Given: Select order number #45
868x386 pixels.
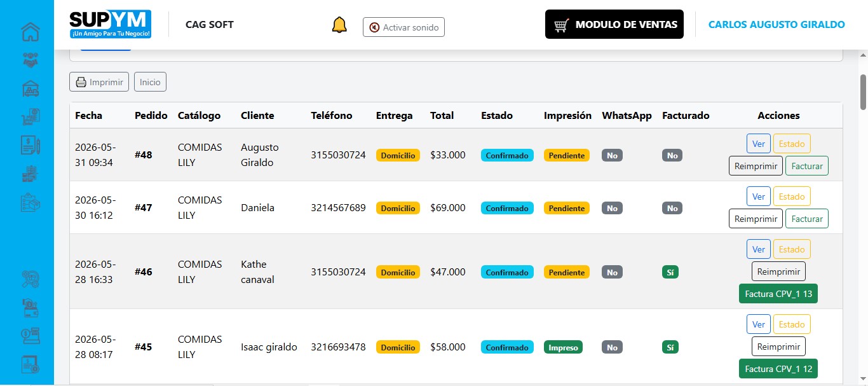Looking at the screenshot, I should tap(144, 347).
